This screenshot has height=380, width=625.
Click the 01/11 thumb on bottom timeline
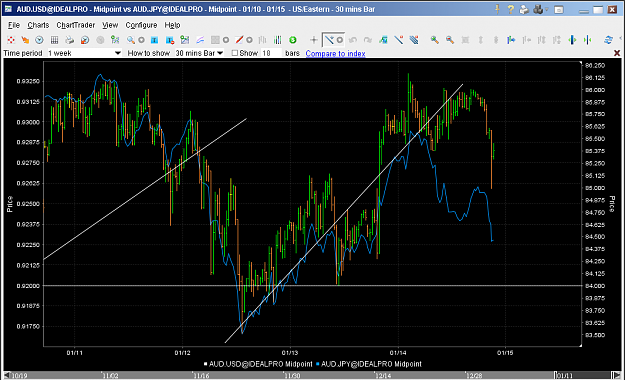point(583,375)
